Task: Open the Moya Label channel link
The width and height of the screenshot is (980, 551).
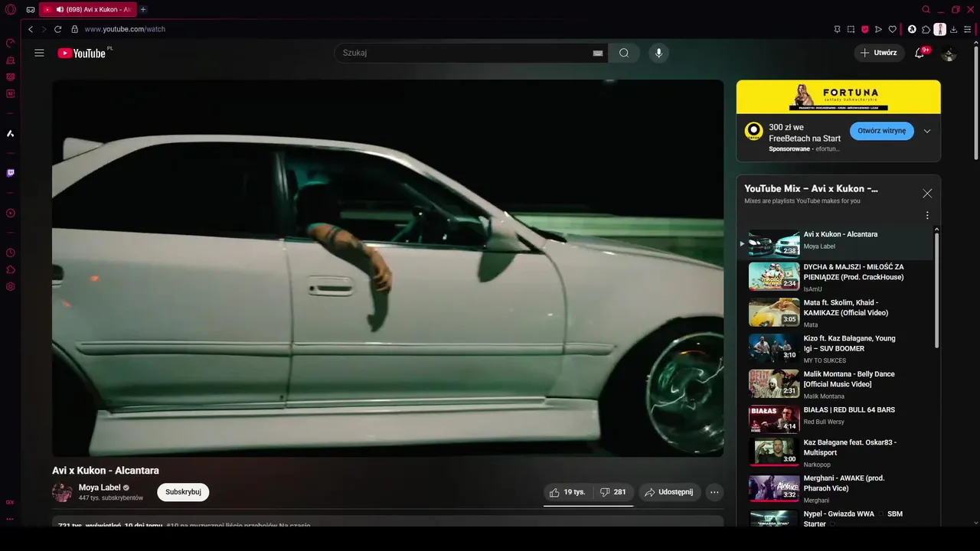Action: click(100, 487)
